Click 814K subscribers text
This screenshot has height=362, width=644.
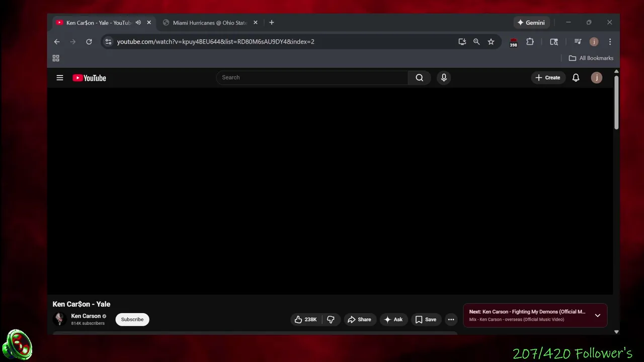(x=88, y=323)
